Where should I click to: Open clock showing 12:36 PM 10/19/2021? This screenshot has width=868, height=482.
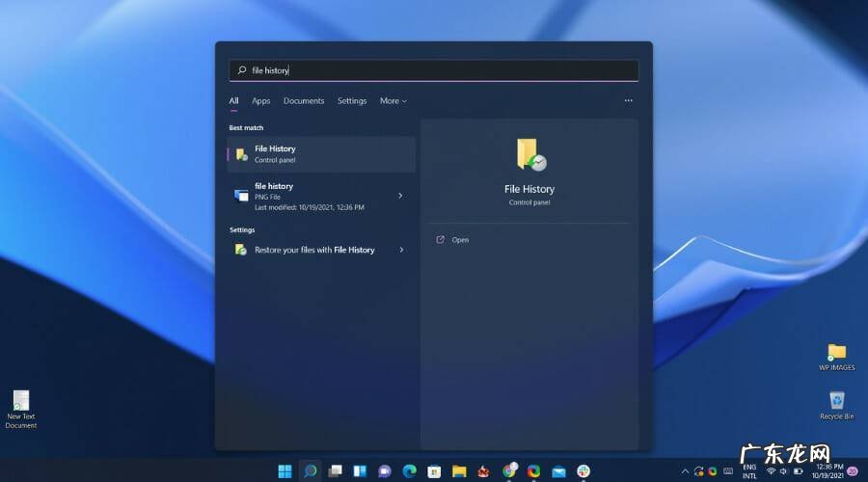828,471
